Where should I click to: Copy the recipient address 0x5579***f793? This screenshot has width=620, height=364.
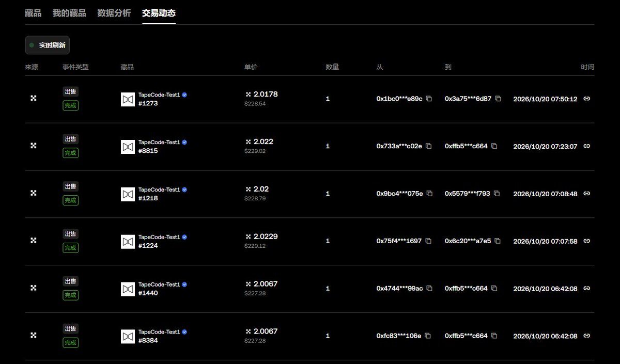[x=497, y=194]
